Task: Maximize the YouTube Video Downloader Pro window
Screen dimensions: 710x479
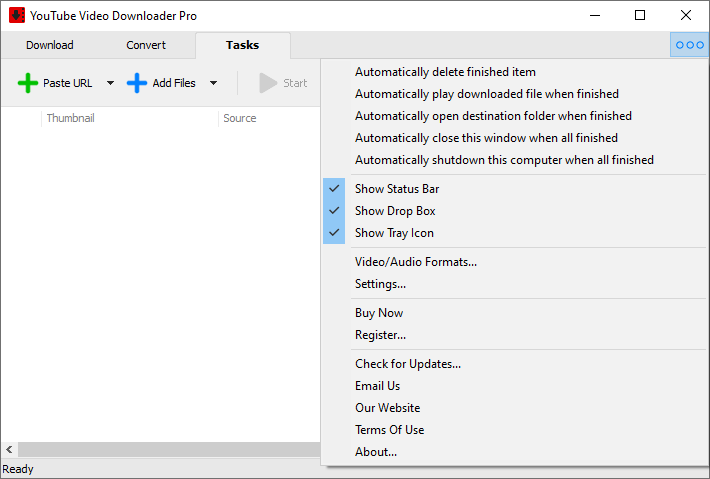Action: pos(640,15)
